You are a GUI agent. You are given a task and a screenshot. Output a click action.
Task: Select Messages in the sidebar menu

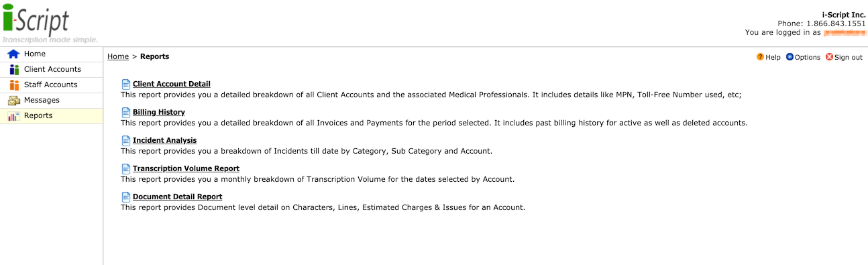tap(52, 100)
